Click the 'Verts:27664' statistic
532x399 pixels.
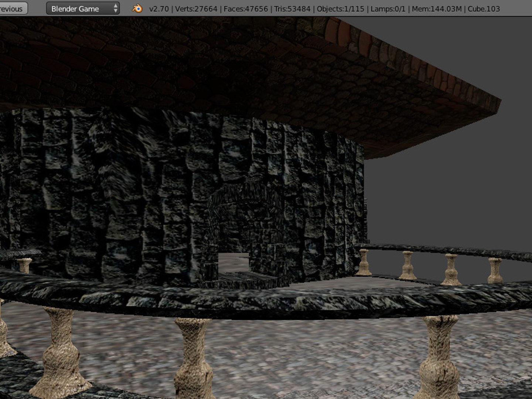pos(196,9)
